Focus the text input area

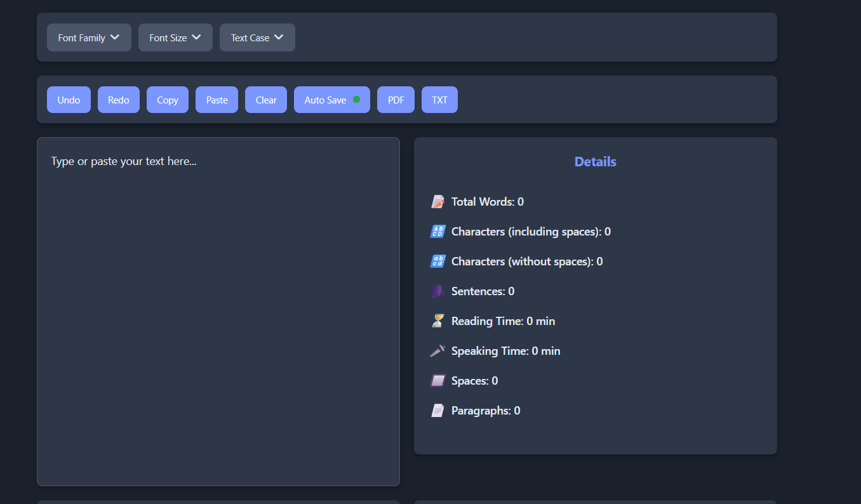pos(218,311)
